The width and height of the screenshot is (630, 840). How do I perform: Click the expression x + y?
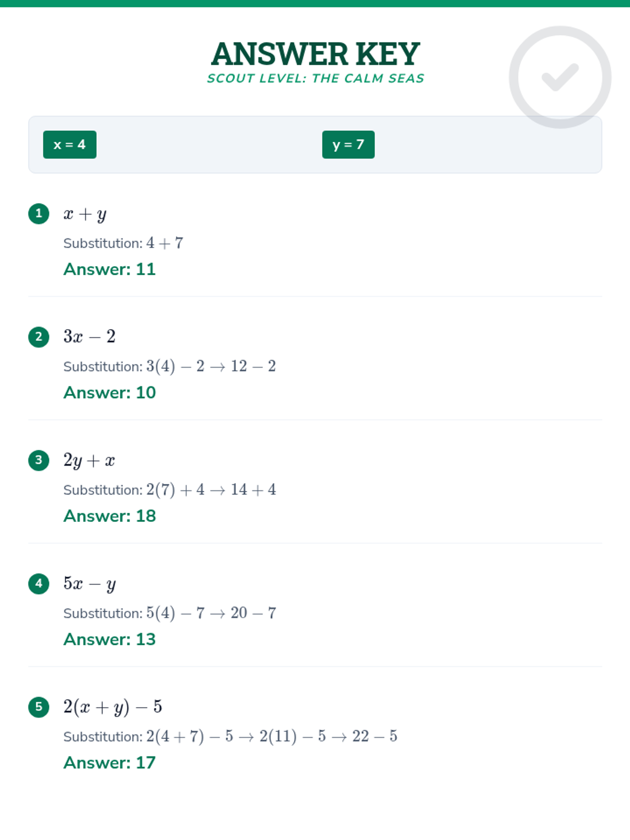coord(85,214)
